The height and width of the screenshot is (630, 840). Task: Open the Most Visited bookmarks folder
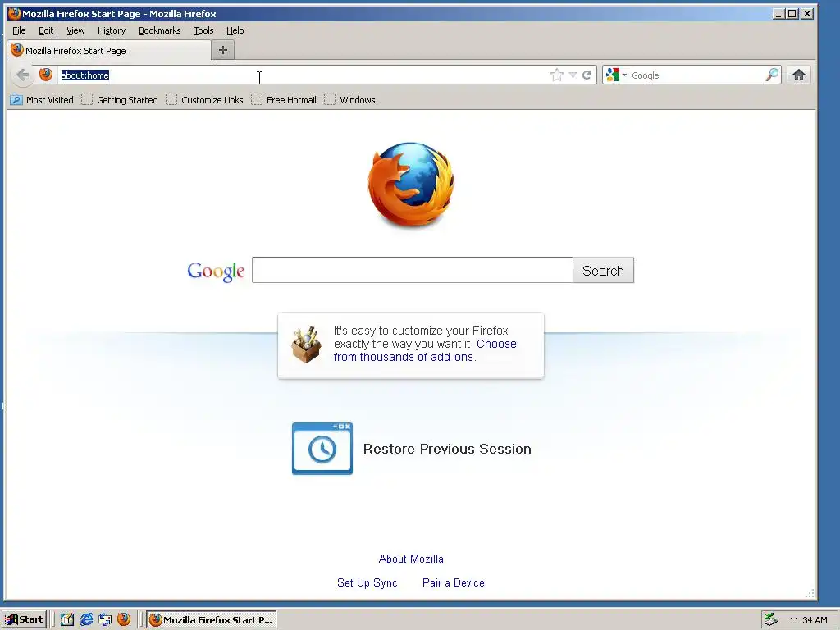pos(42,99)
